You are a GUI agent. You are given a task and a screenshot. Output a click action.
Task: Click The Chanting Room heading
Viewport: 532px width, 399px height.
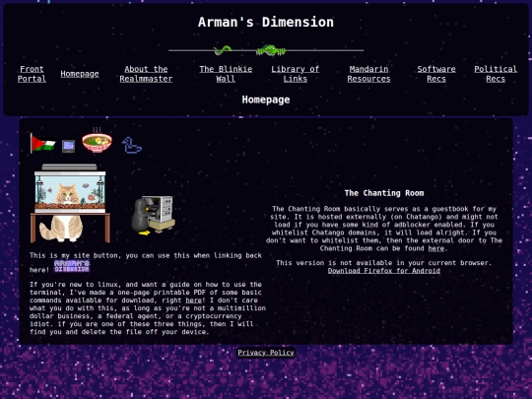(384, 193)
